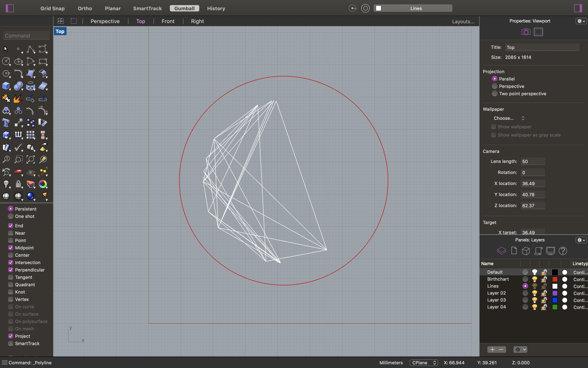Screen dimensions: 588x368
Task: Select the arrow pointer tool
Action: click(6, 49)
